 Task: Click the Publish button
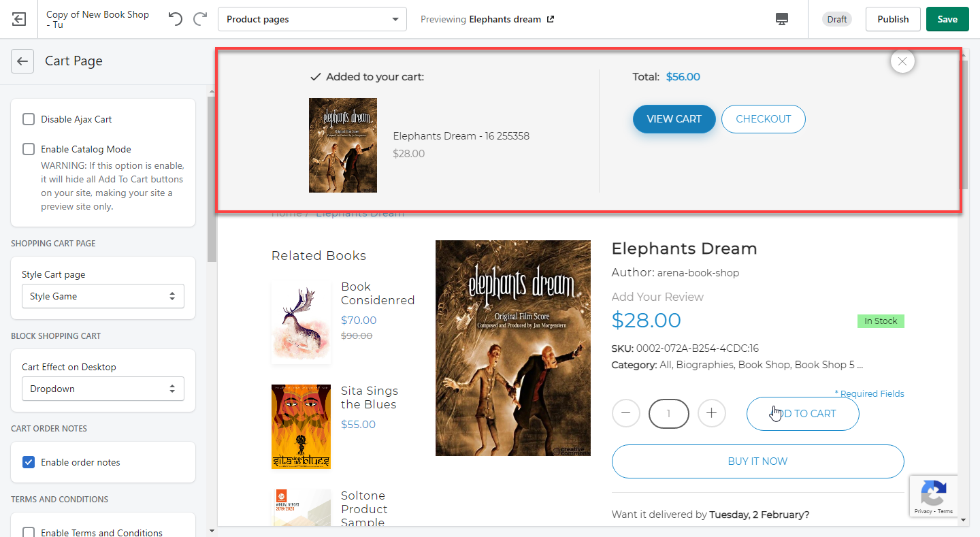coord(893,19)
